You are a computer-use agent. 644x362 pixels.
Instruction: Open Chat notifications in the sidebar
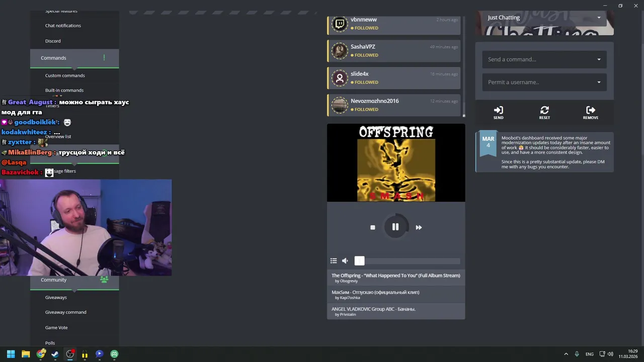click(63, 26)
